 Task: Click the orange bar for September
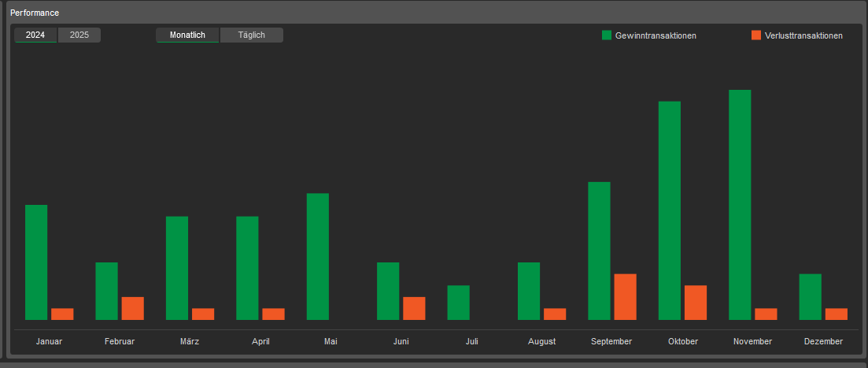point(625,297)
